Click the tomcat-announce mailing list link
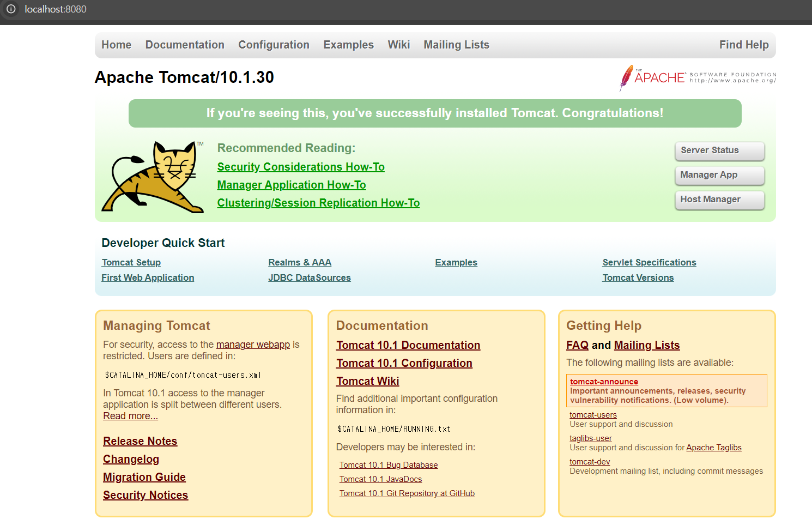 point(604,382)
